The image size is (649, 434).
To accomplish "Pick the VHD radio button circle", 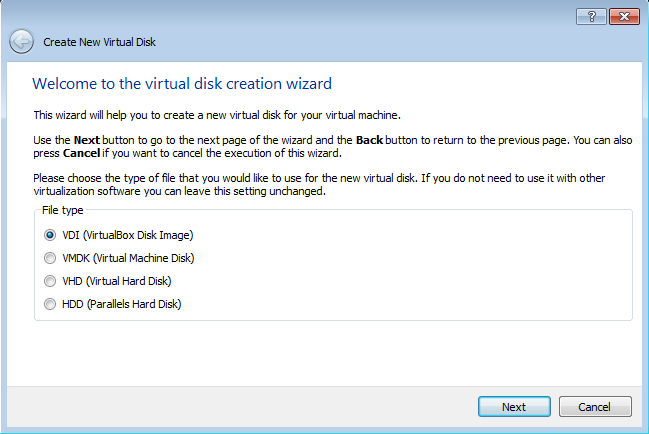I will pyautogui.click(x=50, y=281).
